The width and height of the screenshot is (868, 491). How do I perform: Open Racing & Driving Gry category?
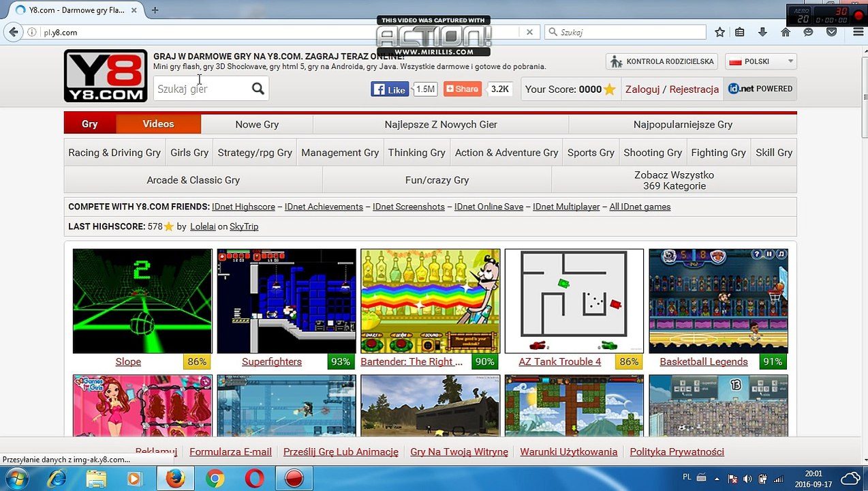114,153
